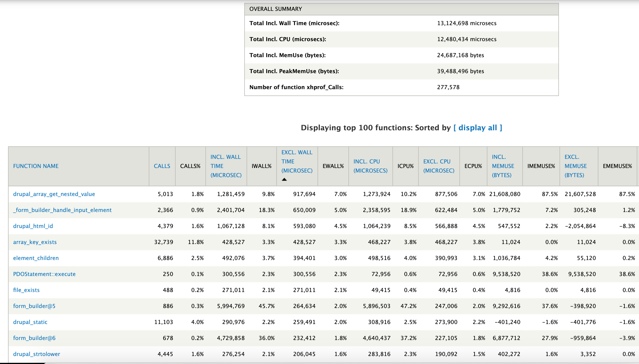Select excl. memuse -2,054,864 cell
This screenshot has height=364, width=639.
(x=580, y=226)
